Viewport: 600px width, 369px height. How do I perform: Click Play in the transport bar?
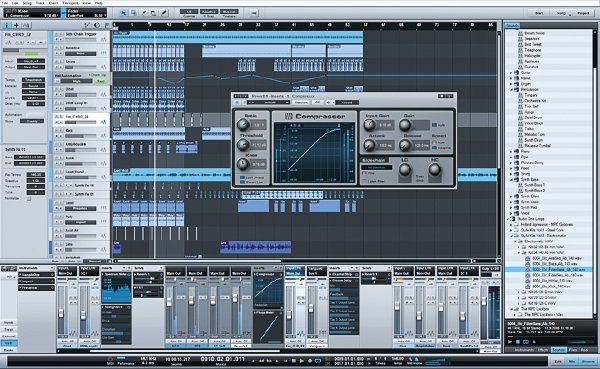[302, 361]
